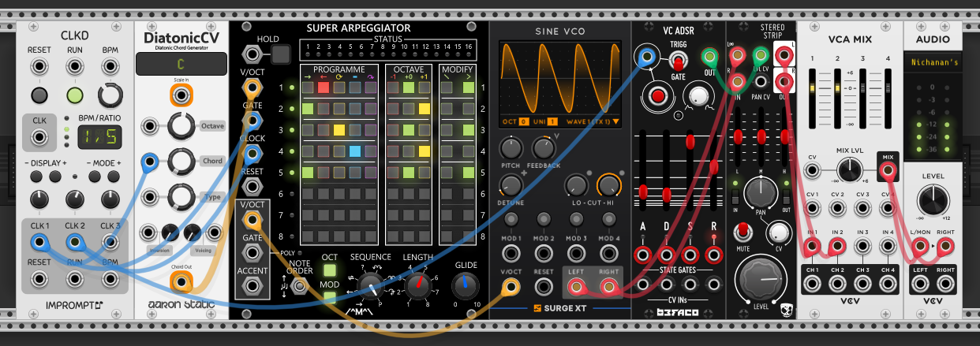Click the Stereo Strip LVL CV jack
Image resolution: width=980 pixels, height=346 pixels.
pos(761,55)
